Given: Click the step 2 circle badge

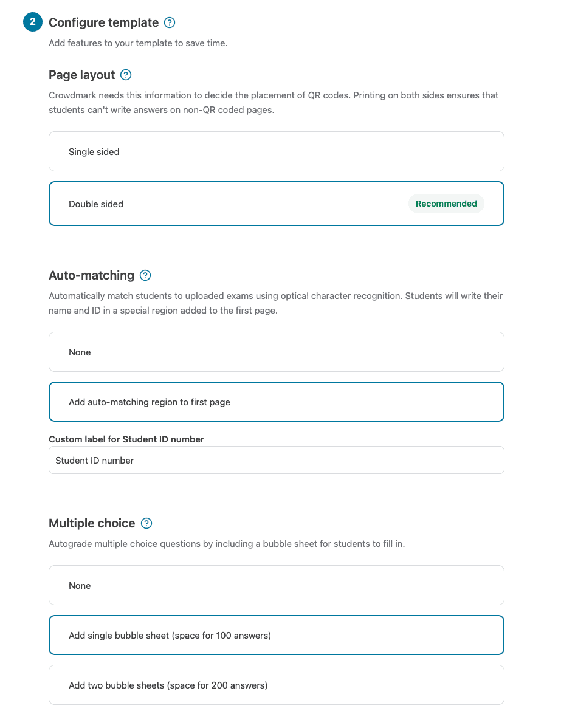Looking at the screenshot, I should (x=32, y=22).
